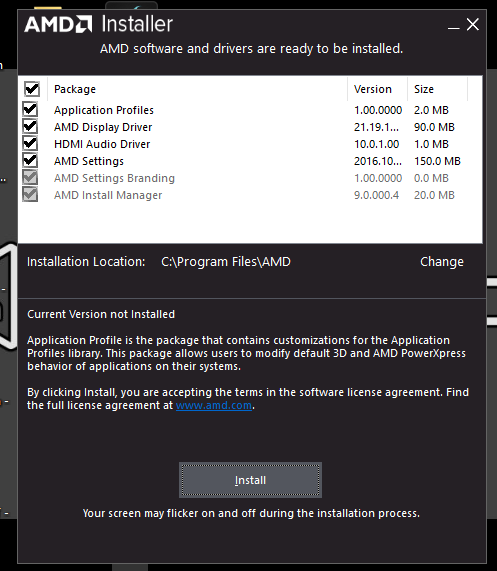Click the Current Version not Installed text
497x571 pixels.
(x=101, y=314)
